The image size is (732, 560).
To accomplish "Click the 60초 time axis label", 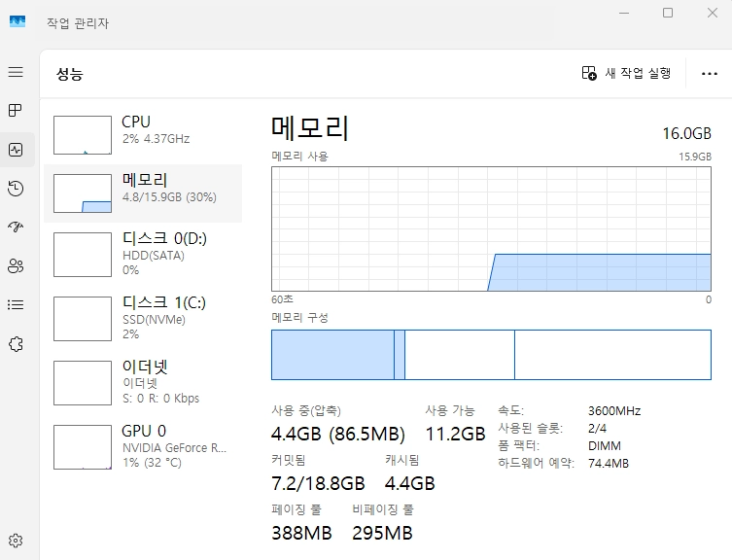I will coord(282,298).
